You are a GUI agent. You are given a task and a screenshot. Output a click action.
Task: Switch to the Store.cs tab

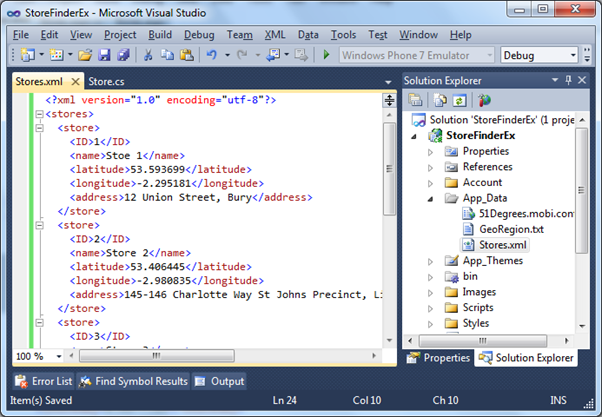pyautogui.click(x=106, y=82)
